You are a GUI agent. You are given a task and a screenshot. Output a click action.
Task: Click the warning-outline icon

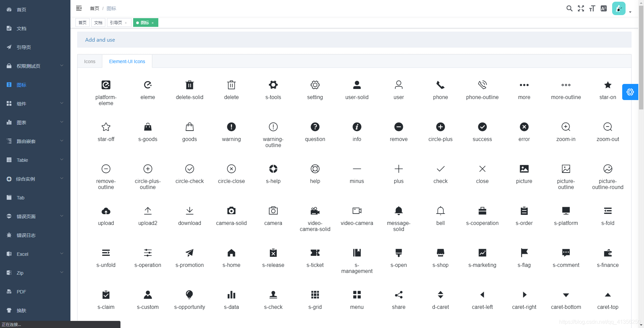273,127
